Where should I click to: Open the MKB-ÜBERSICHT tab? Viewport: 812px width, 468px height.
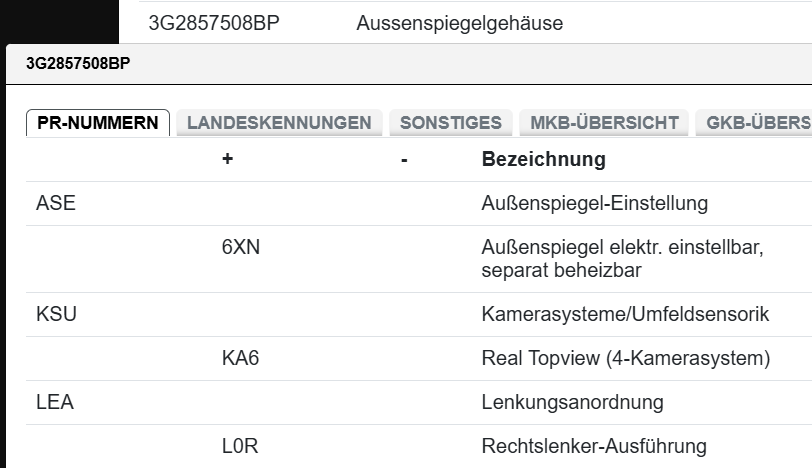tap(604, 123)
